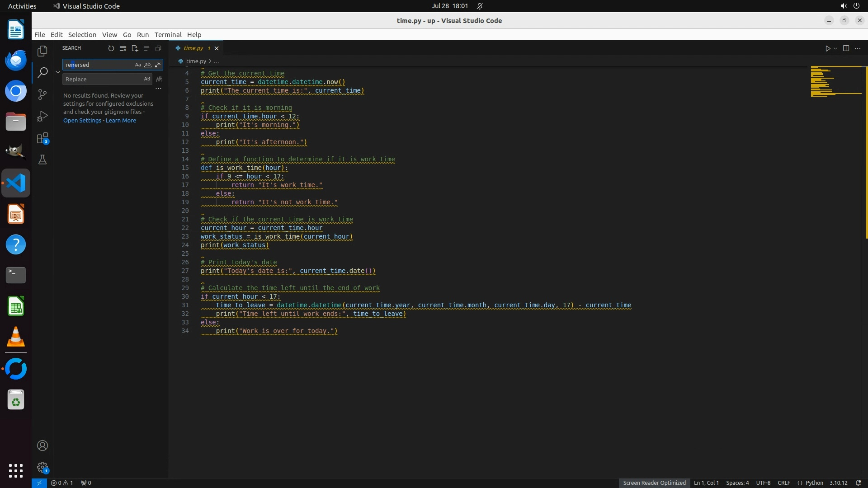Image resolution: width=868 pixels, height=488 pixels.
Task: Toggle Match Case in search box
Action: [x=138, y=65]
